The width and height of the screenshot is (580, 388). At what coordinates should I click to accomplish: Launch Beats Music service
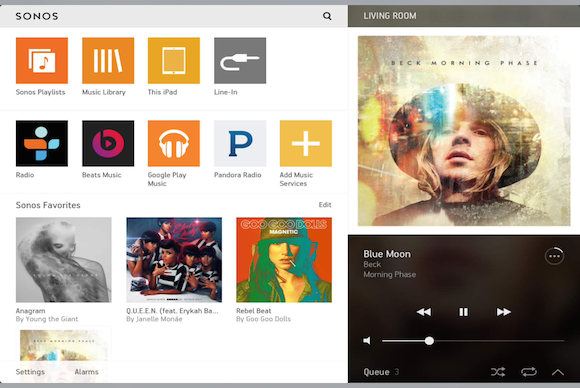click(x=108, y=144)
